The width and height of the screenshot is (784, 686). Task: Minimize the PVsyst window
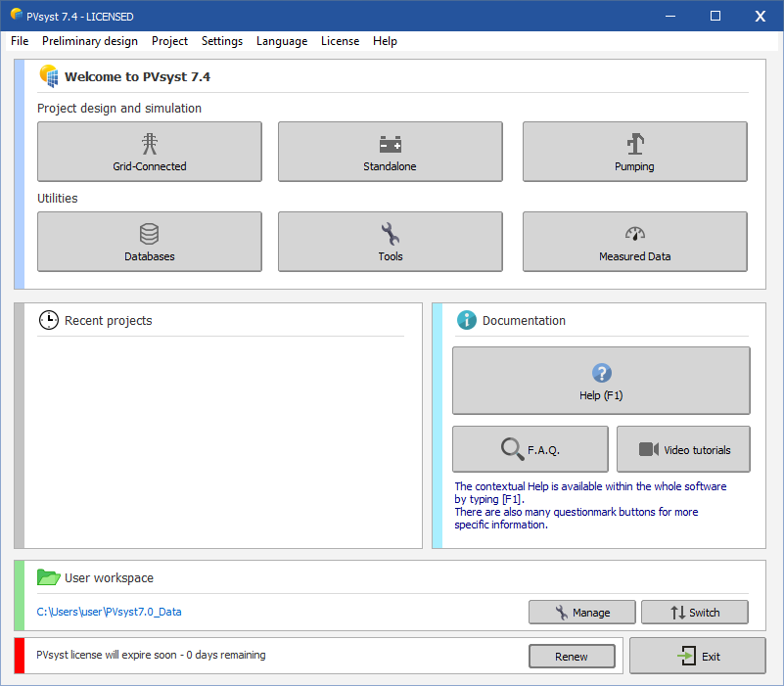[x=670, y=16]
